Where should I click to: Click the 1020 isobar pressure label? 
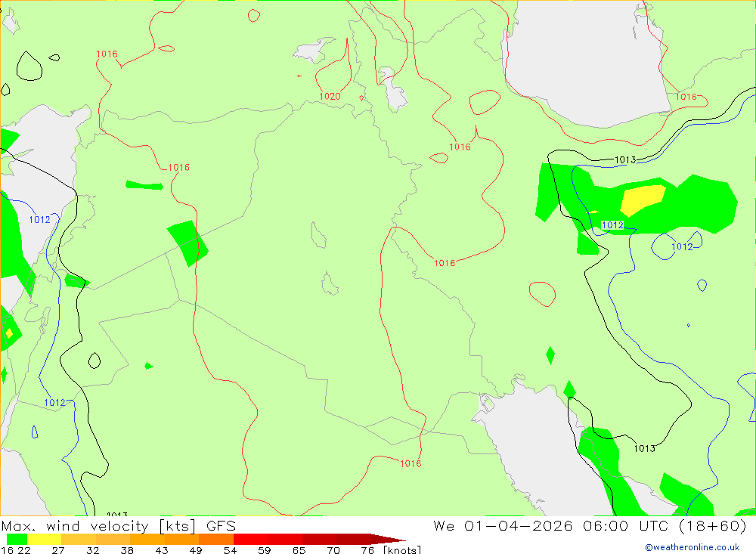(x=330, y=97)
